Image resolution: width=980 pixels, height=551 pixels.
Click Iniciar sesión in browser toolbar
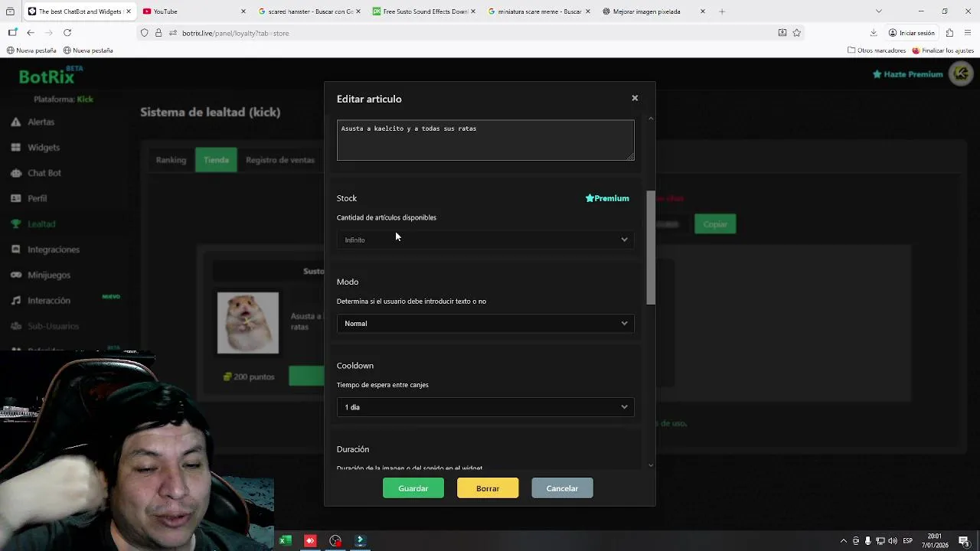911,33
